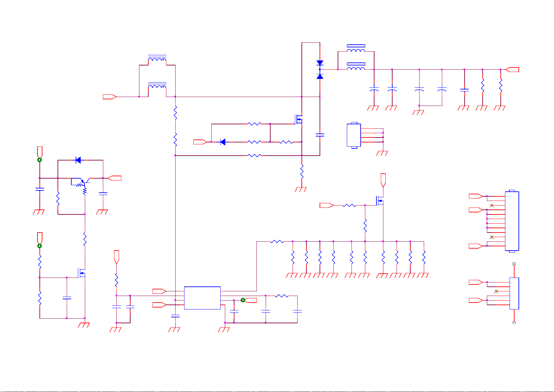The width and height of the screenshot is (554, 392).
Task: Click the gate capacitor in the bottom-left circuit
Action: click(x=67, y=298)
